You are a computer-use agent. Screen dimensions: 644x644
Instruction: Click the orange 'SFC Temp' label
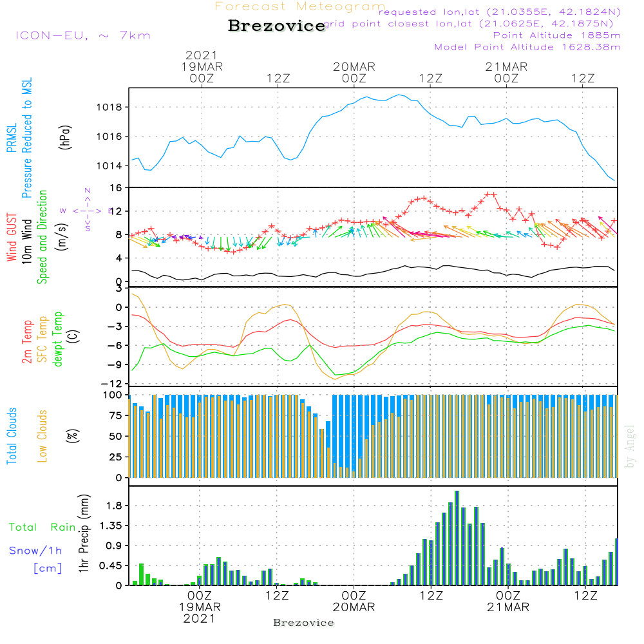point(43,339)
